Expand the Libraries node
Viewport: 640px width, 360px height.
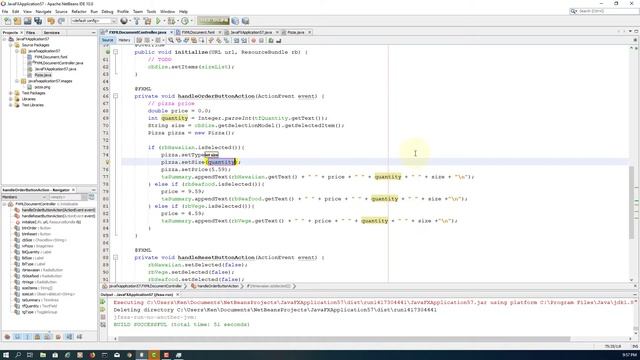pos(11,99)
